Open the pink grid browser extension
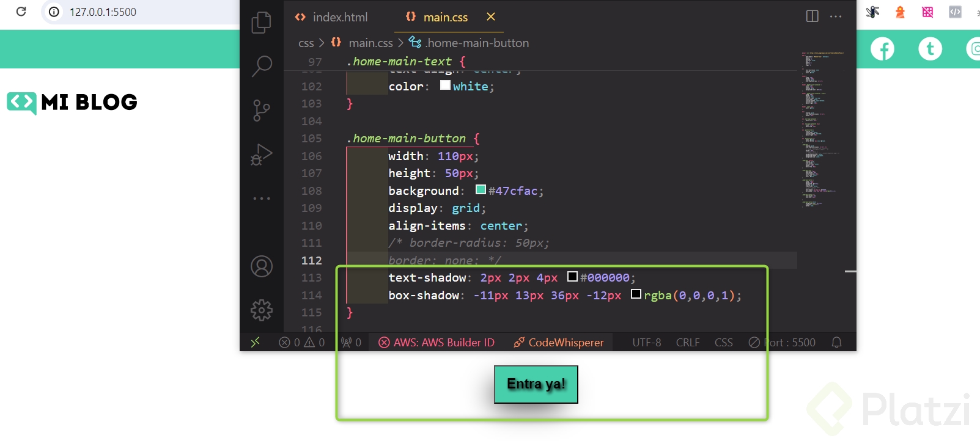 (927, 12)
